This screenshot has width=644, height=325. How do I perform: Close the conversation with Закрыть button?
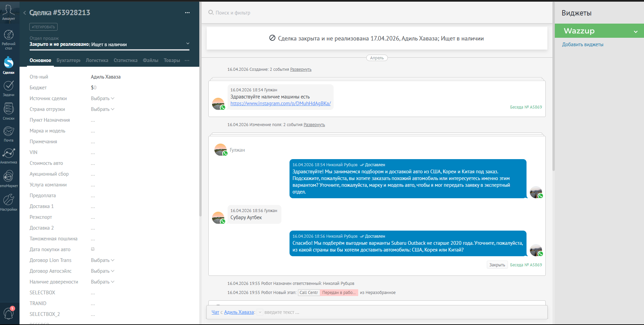[497, 265]
